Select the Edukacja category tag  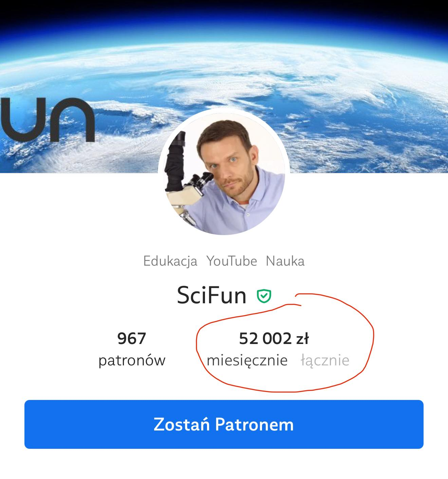click(x=170, y=261)
